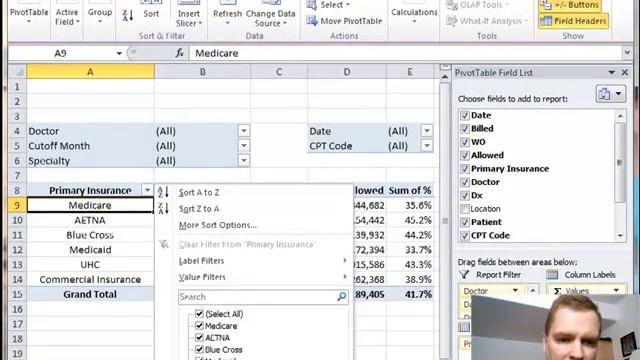Select the Grand Total cell
Screen dimensions: 640x360
(90, 294)
